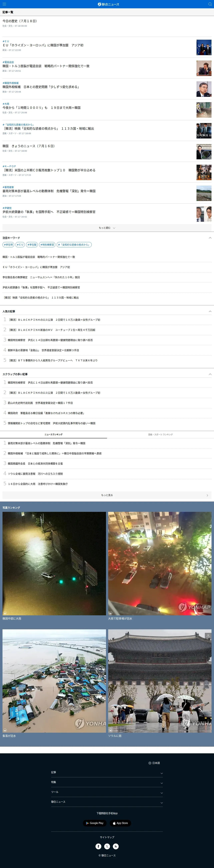This screenshot has height=868, width=214.
Task: Click the globe language icon 日本語
Action: click(154, 763)
